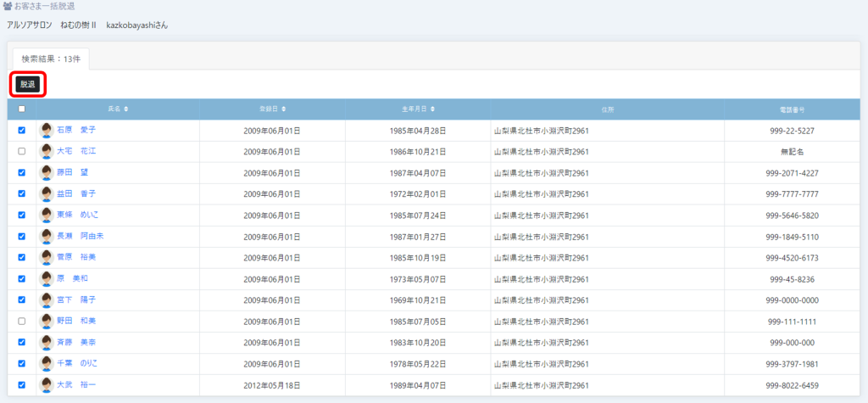Enable the checkbox for 野田 和美

coord(22,322)
